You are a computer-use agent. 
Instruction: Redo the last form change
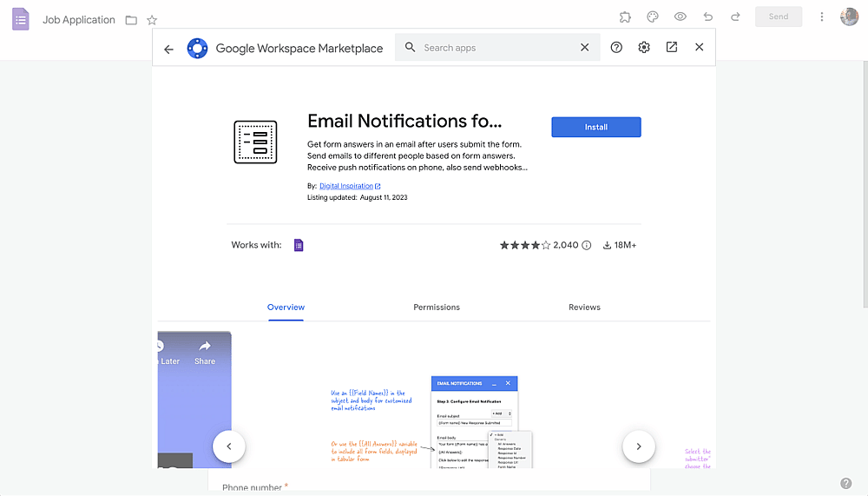(x=735, y=17)
